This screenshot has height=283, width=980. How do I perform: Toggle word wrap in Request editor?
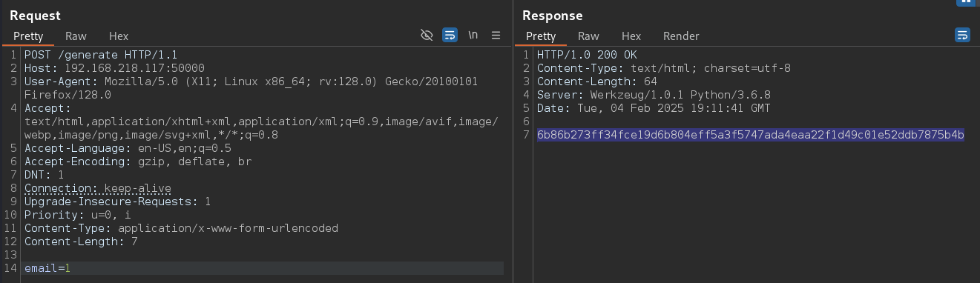[450, 36]
